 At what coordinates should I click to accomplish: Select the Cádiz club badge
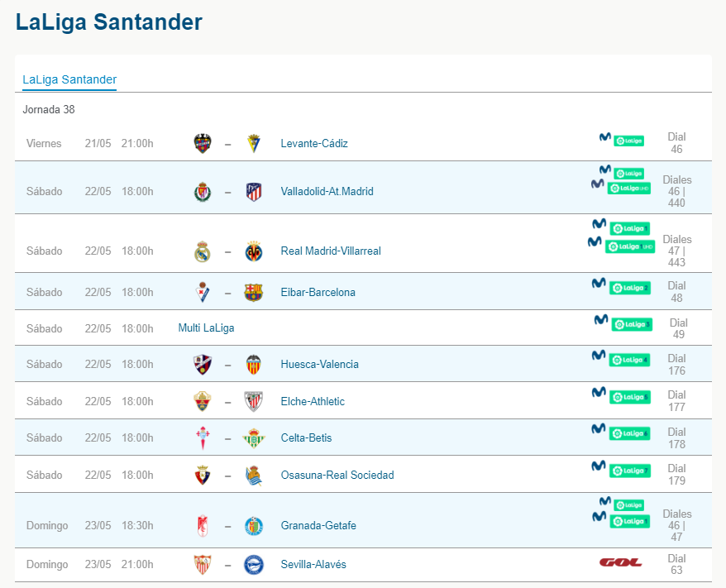pos(254,142)
